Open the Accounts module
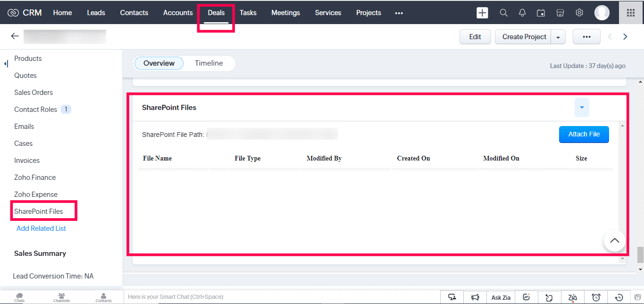The width and height of the screenshot is (644, 304). click(178, 13)
